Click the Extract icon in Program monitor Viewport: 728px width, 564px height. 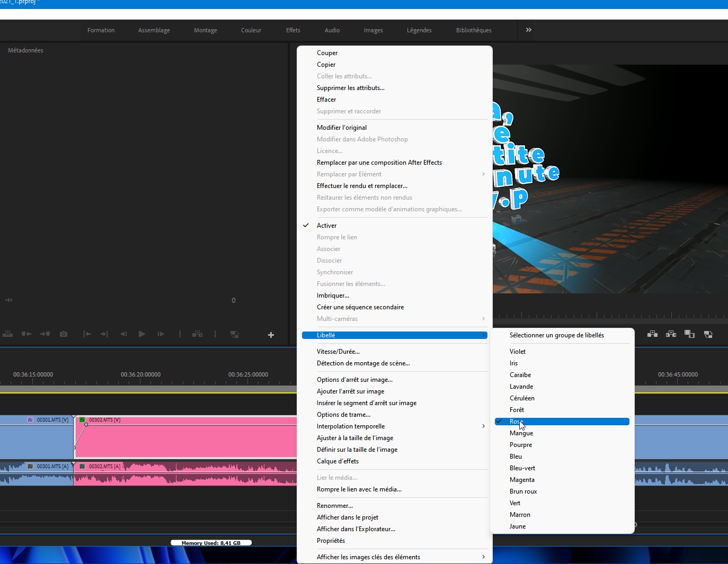point(671,334)
